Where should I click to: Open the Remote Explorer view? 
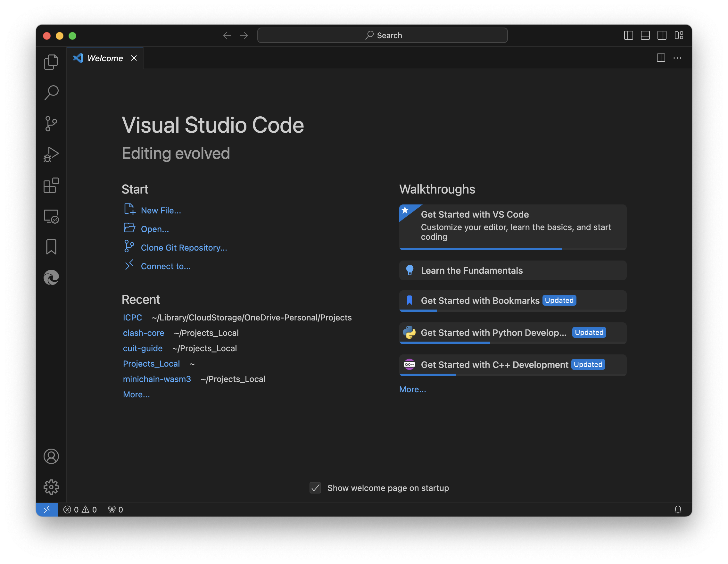coord(51,216)
